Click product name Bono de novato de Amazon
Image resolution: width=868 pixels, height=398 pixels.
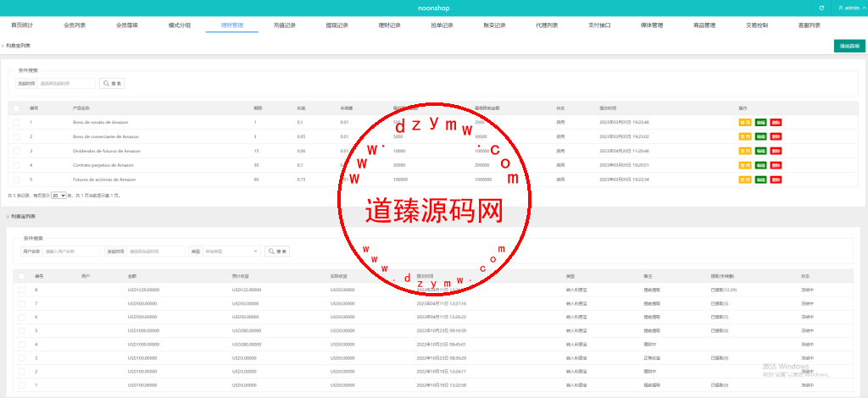click(100, 122)
